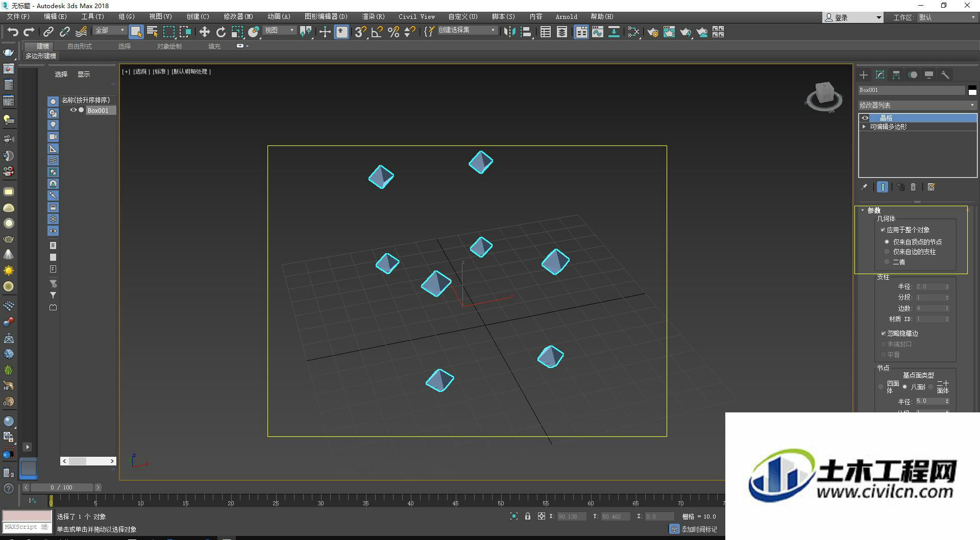Open the 全部 selection filter dropdown
Image resolution: width=980 pixels, height=540 pixels.
point(110,31)
